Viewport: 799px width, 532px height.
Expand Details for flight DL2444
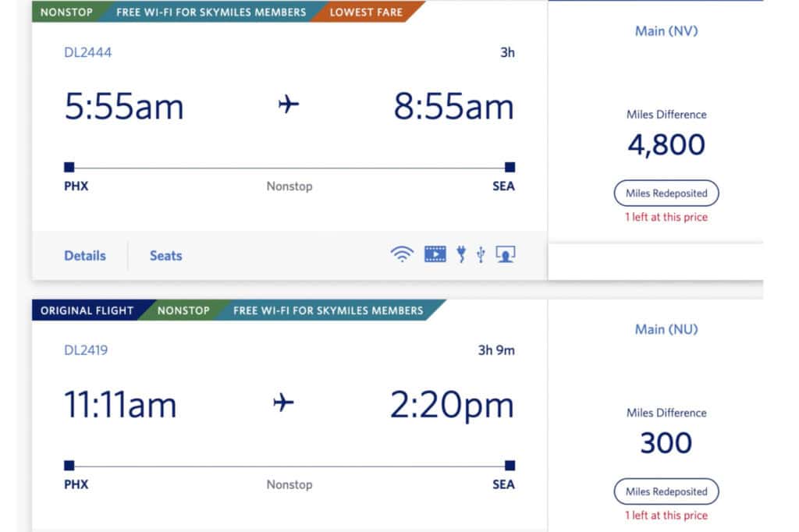pyautogui.click(x=84, y=255)
